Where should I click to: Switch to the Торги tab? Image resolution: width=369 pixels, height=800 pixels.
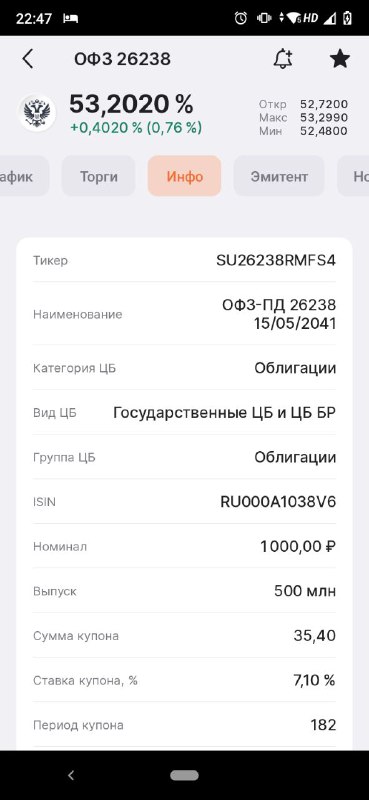click(x=99, y=177)
